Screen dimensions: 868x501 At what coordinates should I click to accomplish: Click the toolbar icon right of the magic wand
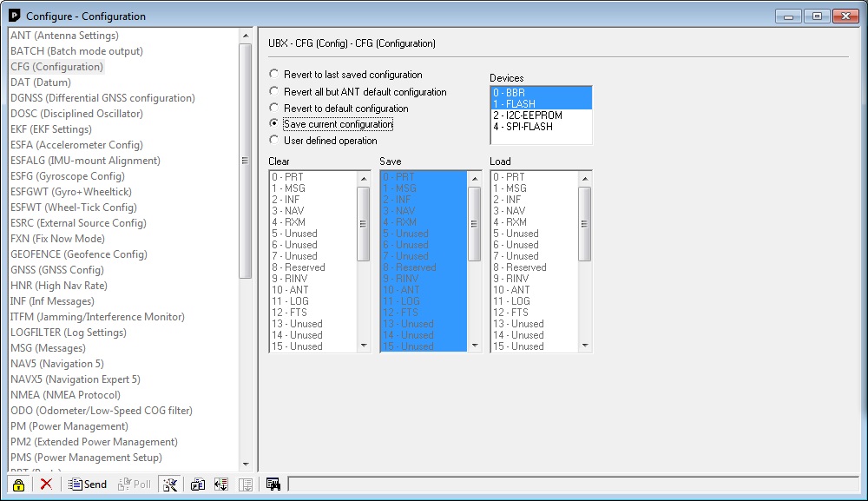pos(198,485)
